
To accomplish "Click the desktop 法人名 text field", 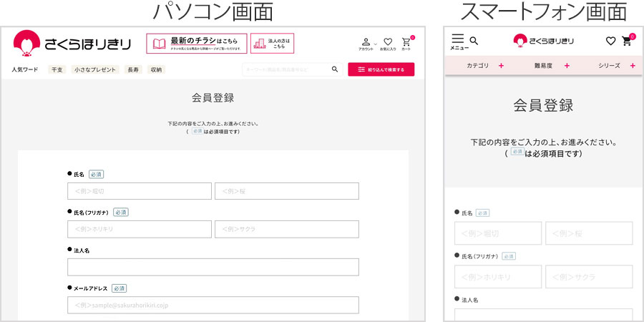I will point(213,267).
